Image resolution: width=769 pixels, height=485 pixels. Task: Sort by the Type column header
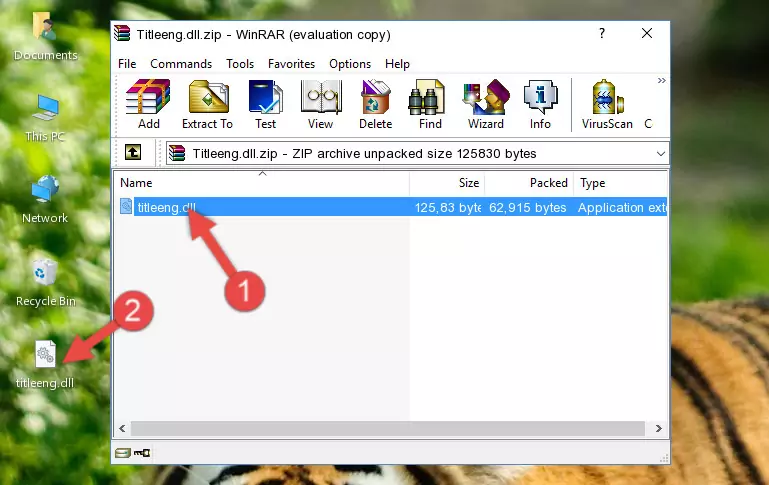[620, 183]
